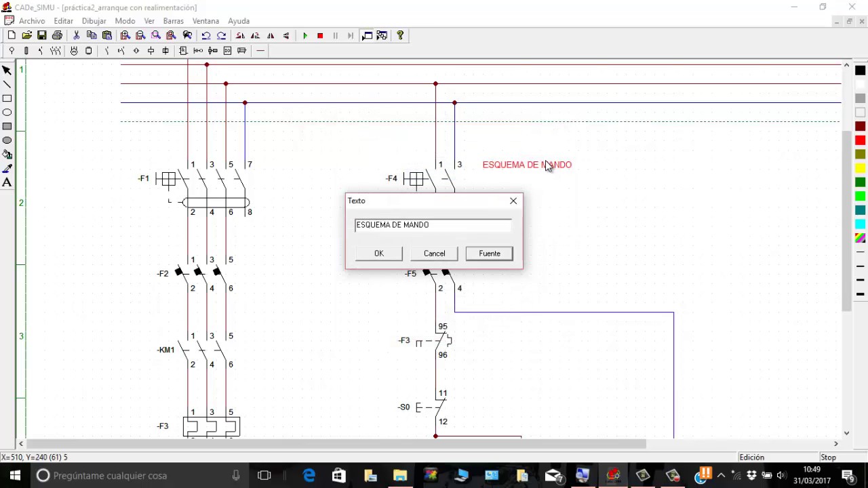Click Cancel in the Texto dialog
868x488 pixels.
point(435,253)
